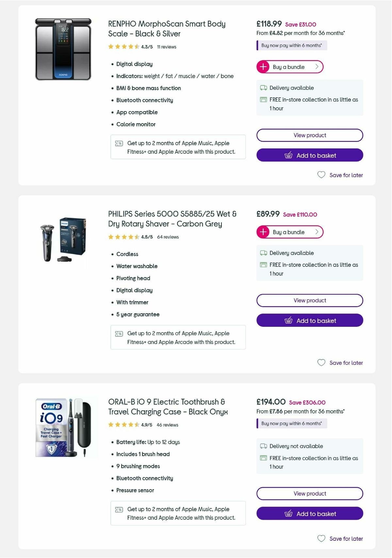Click the delivery truck icon on RENPHO listing
The width and height of the screenshot is (392, 558).
coord(263,88)
